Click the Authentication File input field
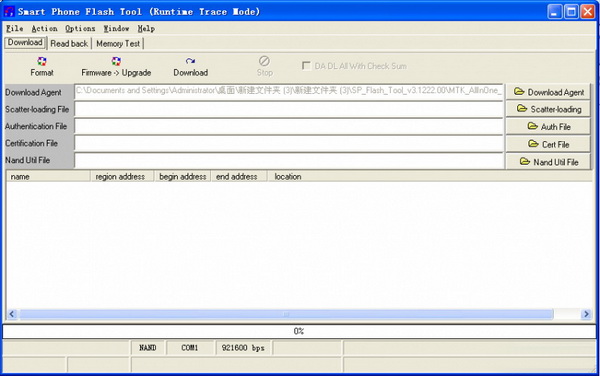The image size is (600, 376). [x=289, y=126]
